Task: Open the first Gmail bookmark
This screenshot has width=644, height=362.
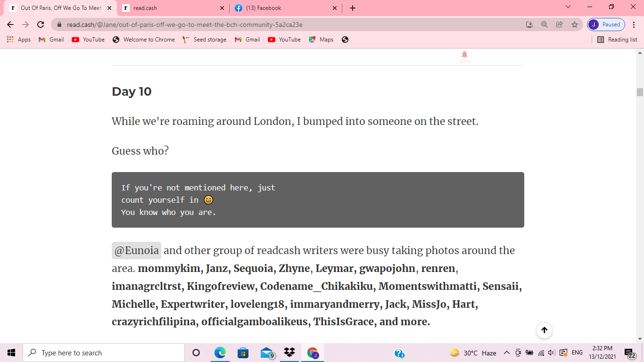Action: click(x=51, y=40)
